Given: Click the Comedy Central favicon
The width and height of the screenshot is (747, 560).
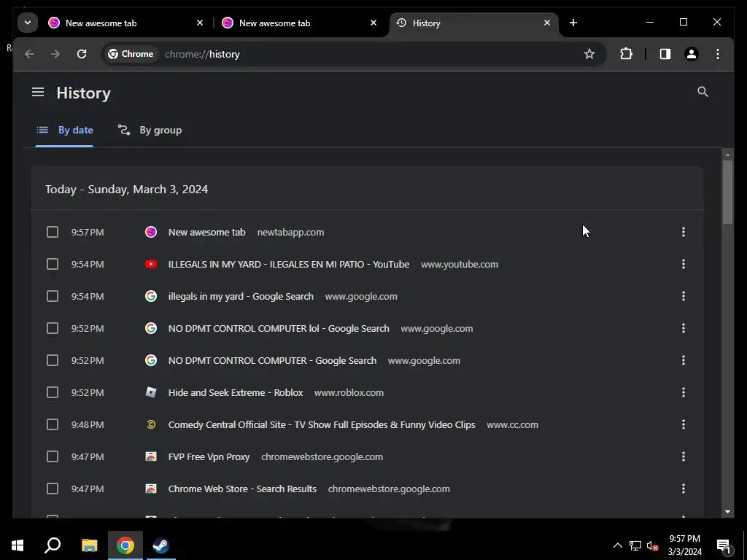Looking at the screenshot, I should tap(151, 425).
